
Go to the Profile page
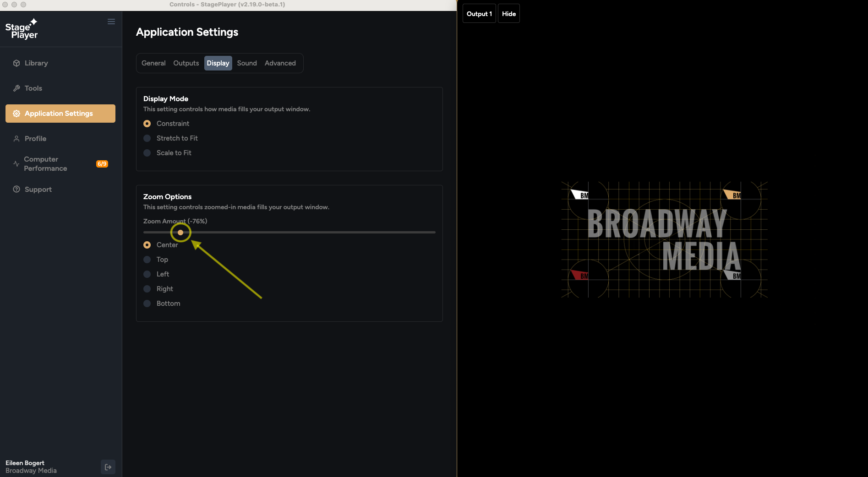[x=60, y=139]
